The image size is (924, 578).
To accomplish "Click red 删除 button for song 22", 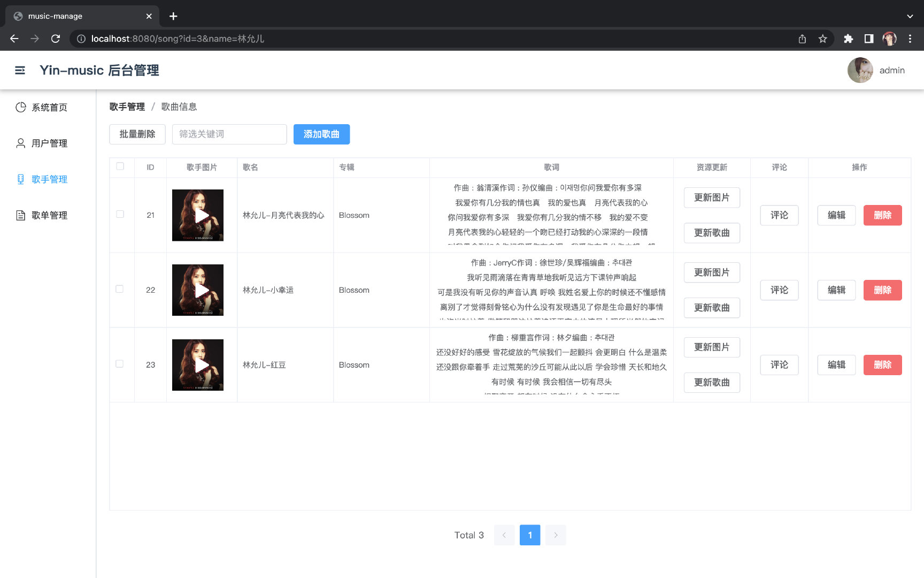I will click(x=882, y=290).
